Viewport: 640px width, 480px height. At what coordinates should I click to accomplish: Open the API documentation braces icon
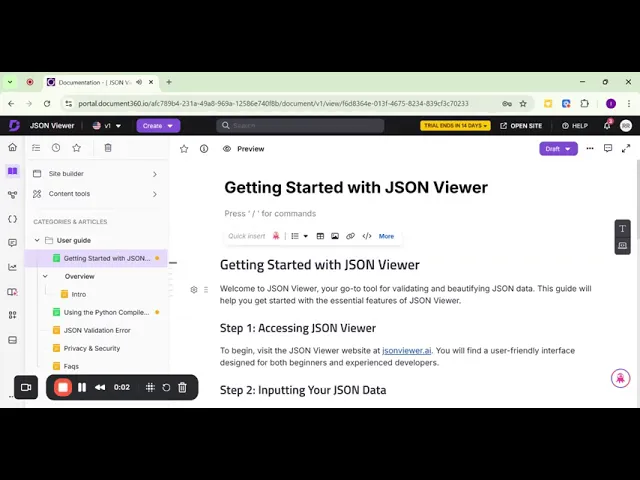(13, 219)
